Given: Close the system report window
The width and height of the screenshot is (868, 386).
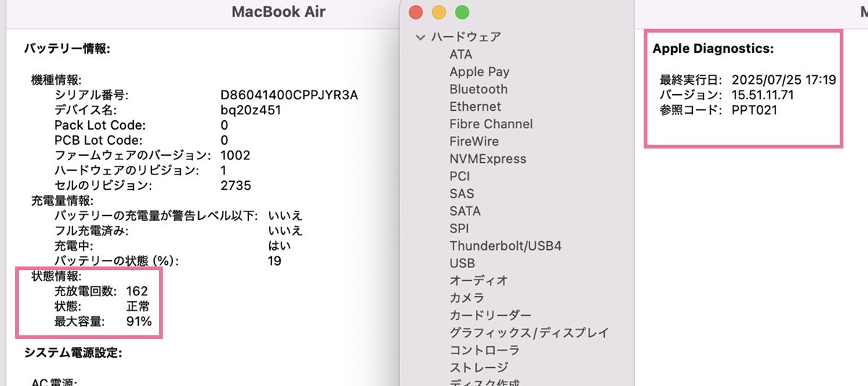Looking at the screenshot, I should coord(415,12).
